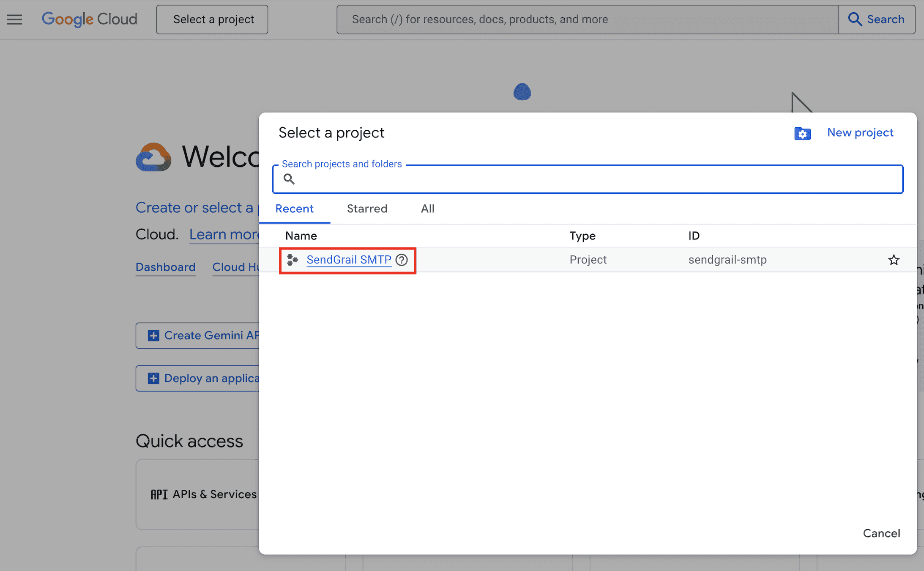Create a New project
924x571 pixels.
point(860,133)
